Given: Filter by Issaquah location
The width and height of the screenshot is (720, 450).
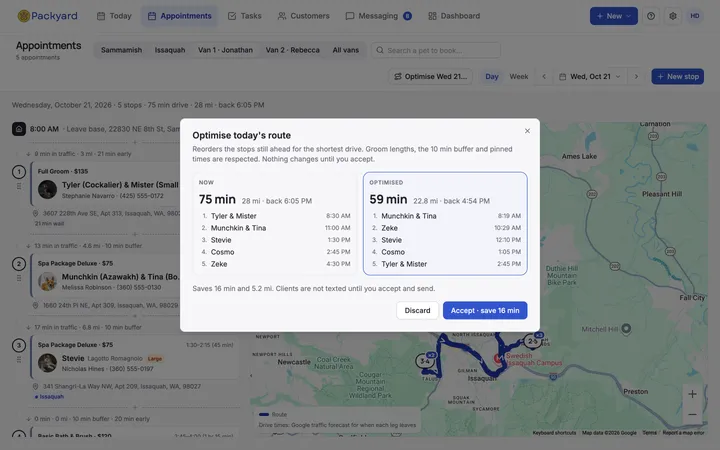Looking at the screenshot, I should pyautogui.click(x=170, y=50).
